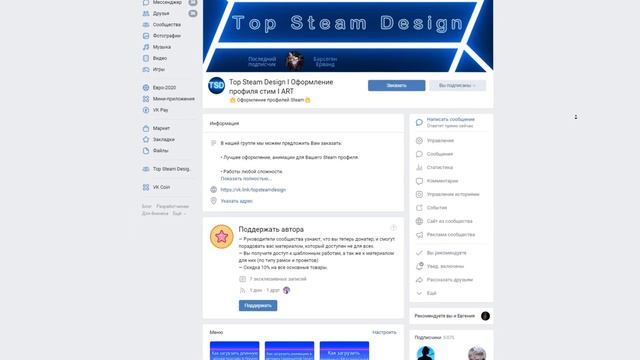640x360 pixels.
Task: Click the last subscriber avatar in cover
Action: click(294, 61)
